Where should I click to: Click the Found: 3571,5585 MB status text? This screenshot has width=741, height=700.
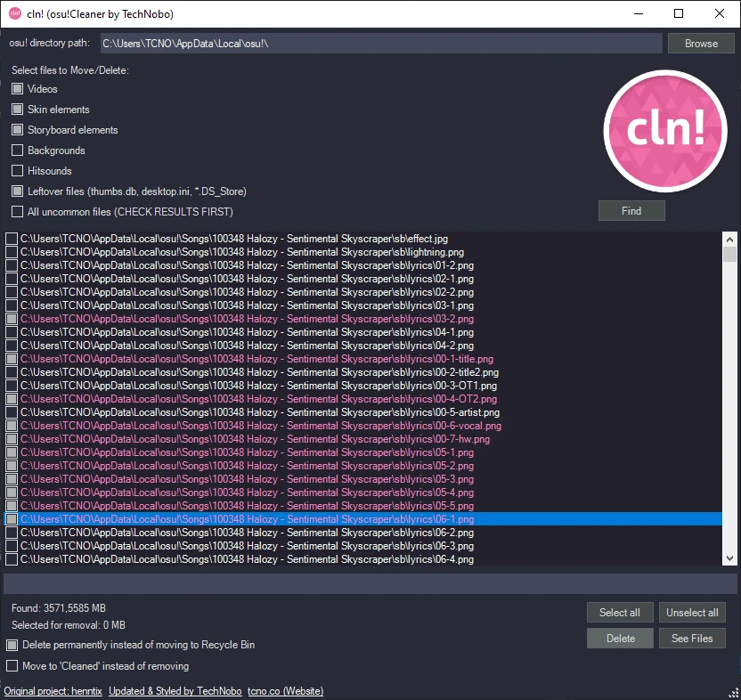pos(59,608)
